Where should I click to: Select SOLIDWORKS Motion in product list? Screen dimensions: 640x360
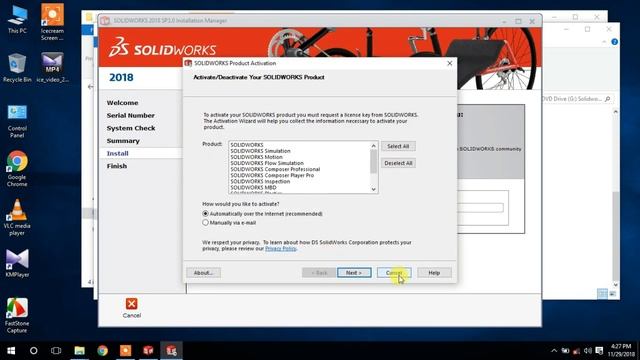[256, 157]
